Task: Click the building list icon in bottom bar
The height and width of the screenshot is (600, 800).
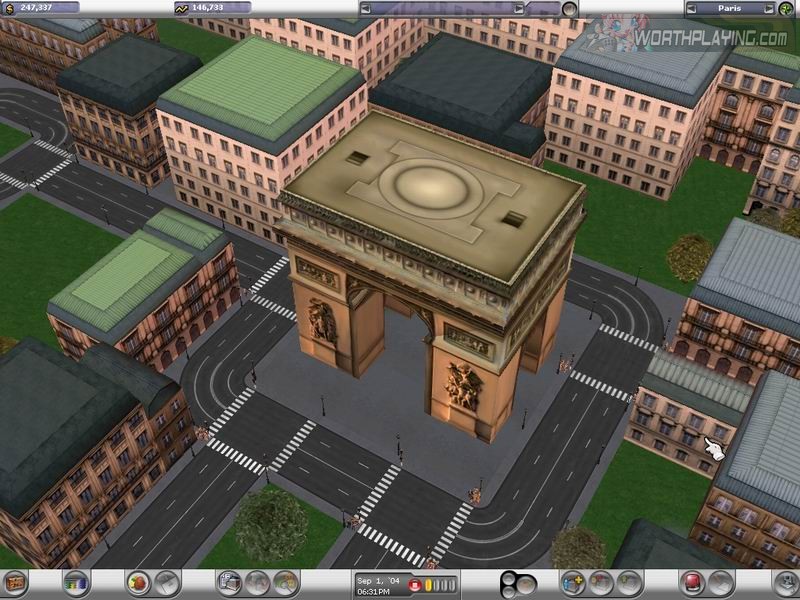Action: pyautogui.click(x=229, y=581)
